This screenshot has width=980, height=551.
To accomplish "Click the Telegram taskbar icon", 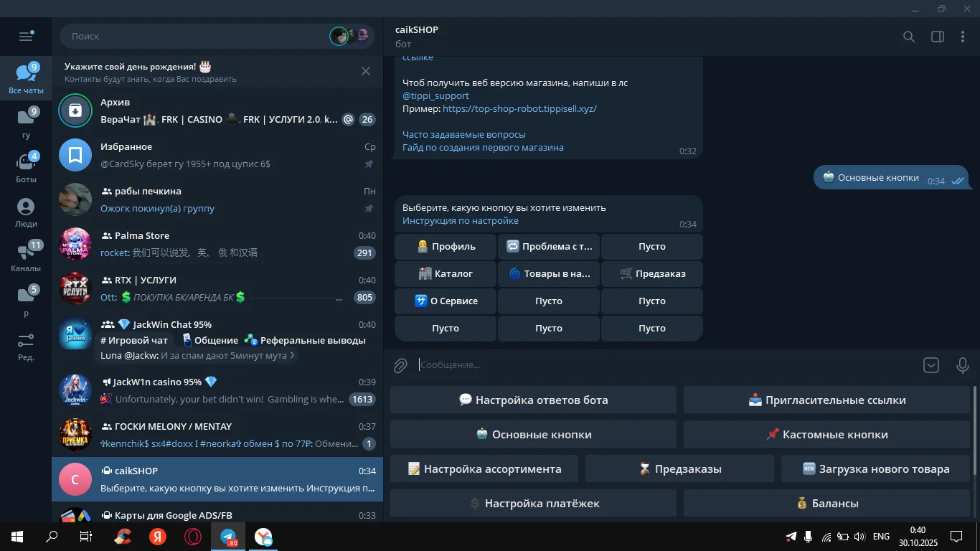I will click(x=228, y=537).
